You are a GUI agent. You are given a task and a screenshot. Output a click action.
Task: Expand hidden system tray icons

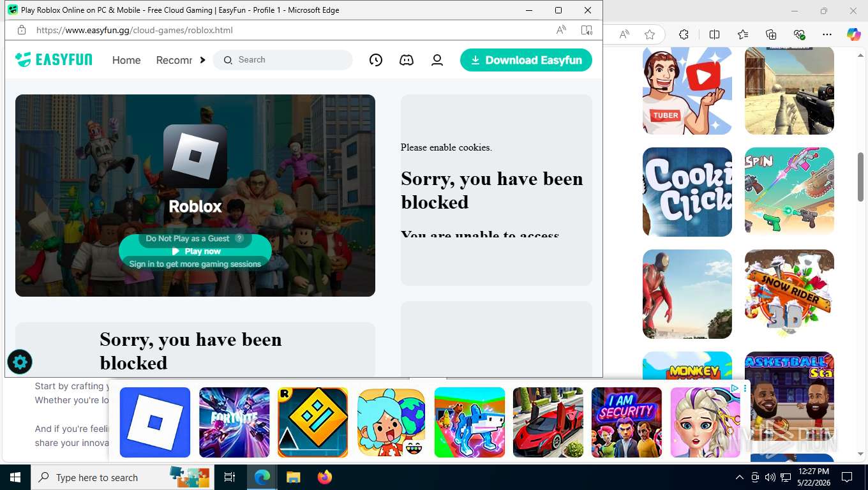740,477
